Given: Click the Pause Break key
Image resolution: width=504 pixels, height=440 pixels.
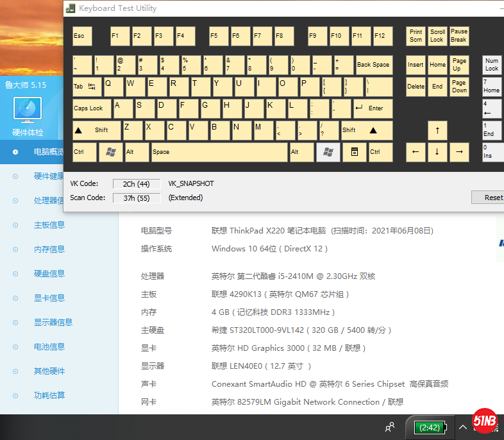Looking at the screenshot, I should click(459, 36).
